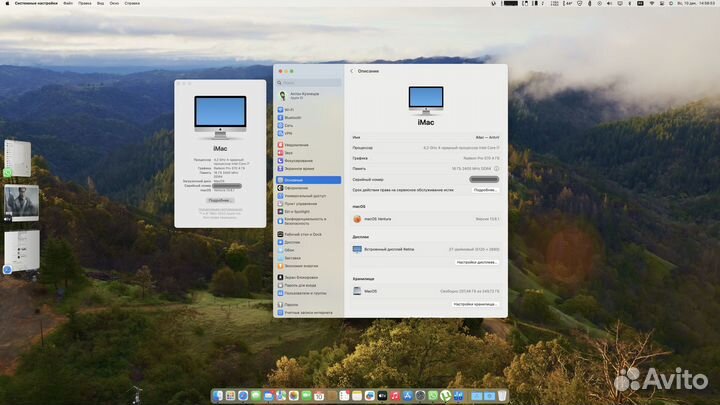The height and width of the screenshot is (405, 720).
Task: Click the settings search field
Action: click(309, 83)
